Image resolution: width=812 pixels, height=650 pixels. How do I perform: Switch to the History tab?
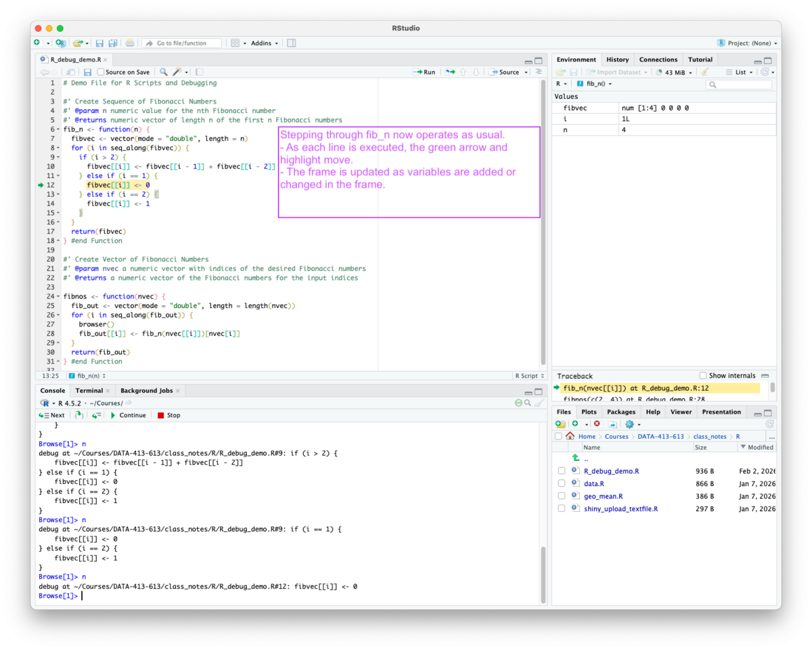tap(616, 59)
